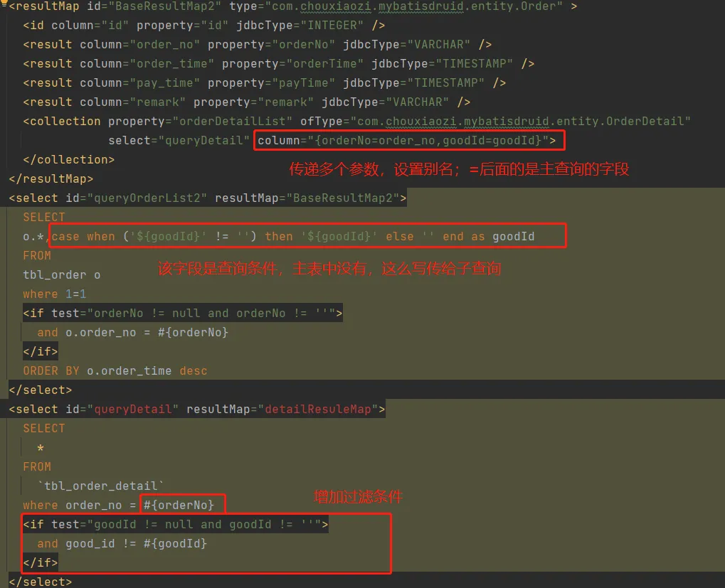Click property="orderTime" attribute
Screen dimensions: 725x588
[292, 63]
